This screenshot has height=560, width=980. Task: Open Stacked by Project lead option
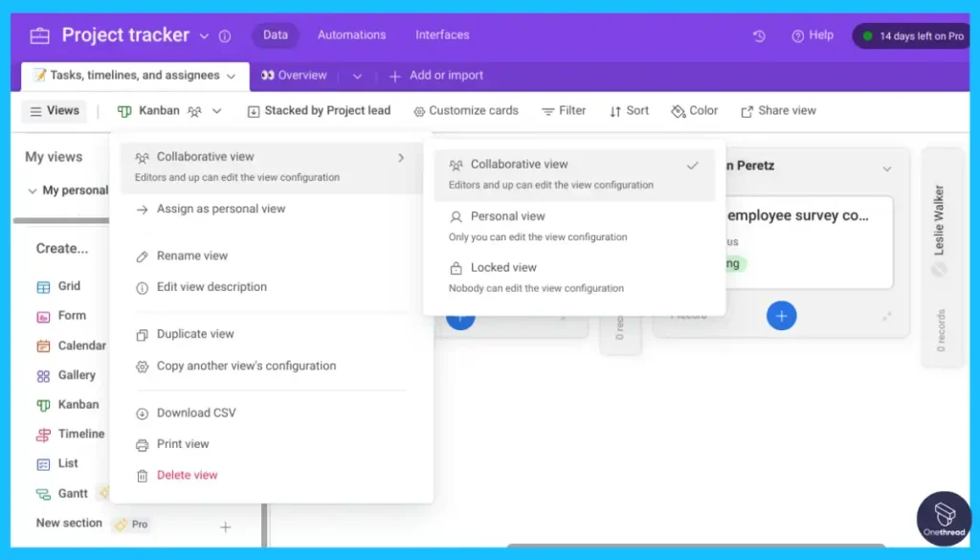point(319,111)
